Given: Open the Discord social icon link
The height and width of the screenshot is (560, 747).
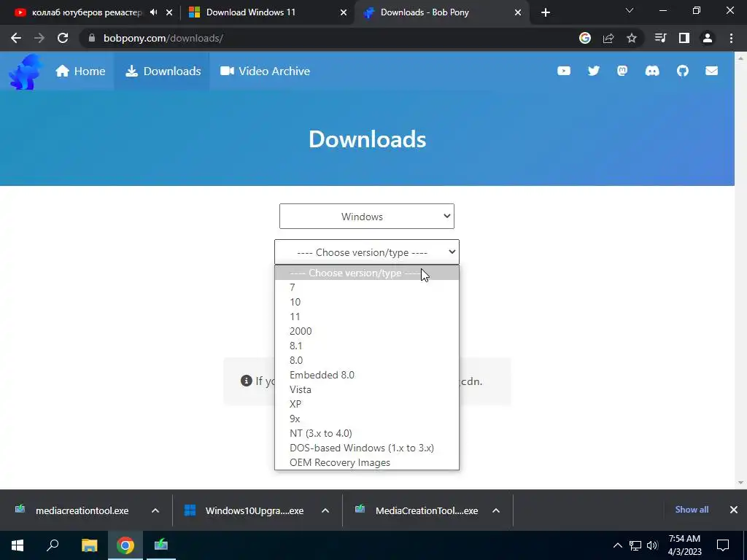Looking at the screenshot, I should (x=651, y=71).
